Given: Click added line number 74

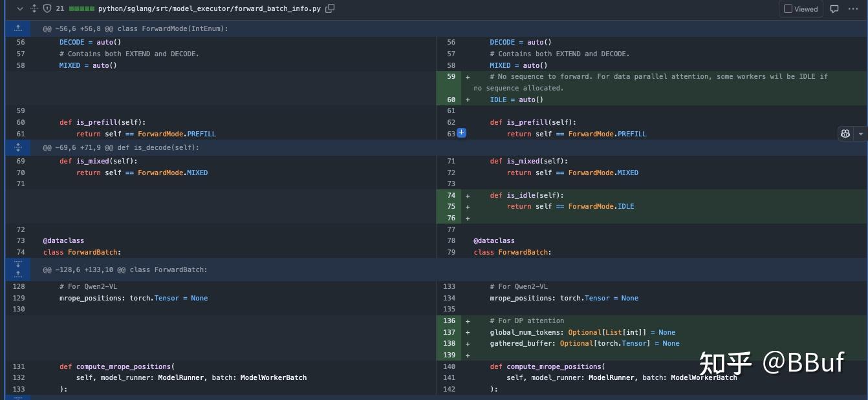Looking at the screenshot, I should [x=451, y=195].
